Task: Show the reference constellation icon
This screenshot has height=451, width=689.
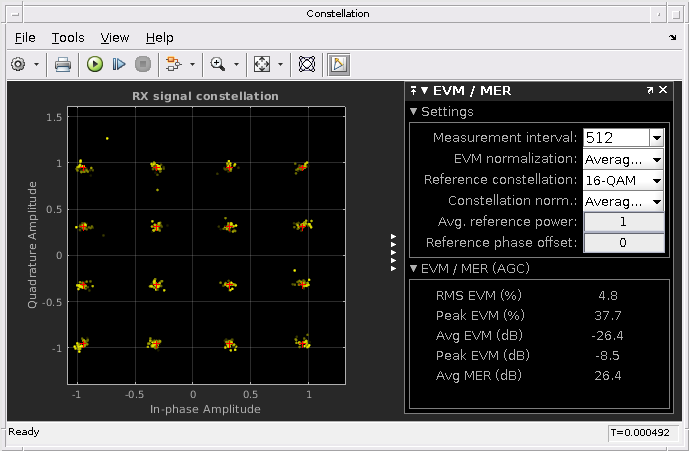Action: (x=307, y=64)
